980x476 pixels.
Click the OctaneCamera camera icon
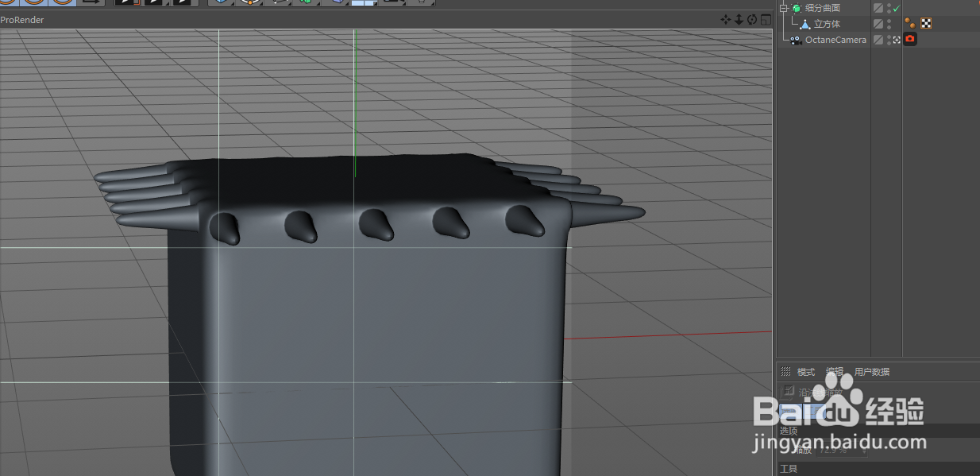(795, 39)
